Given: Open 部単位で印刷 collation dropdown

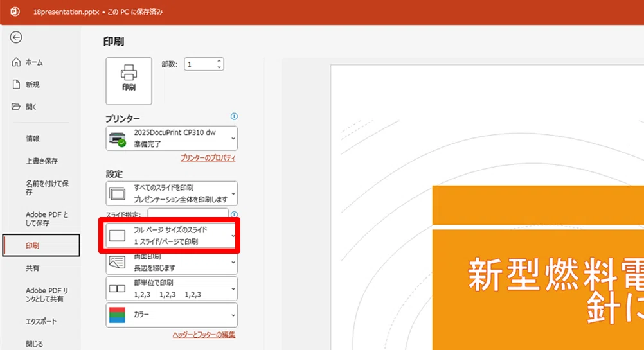Looking at the screenshot, I should click(x=172, y=288).
